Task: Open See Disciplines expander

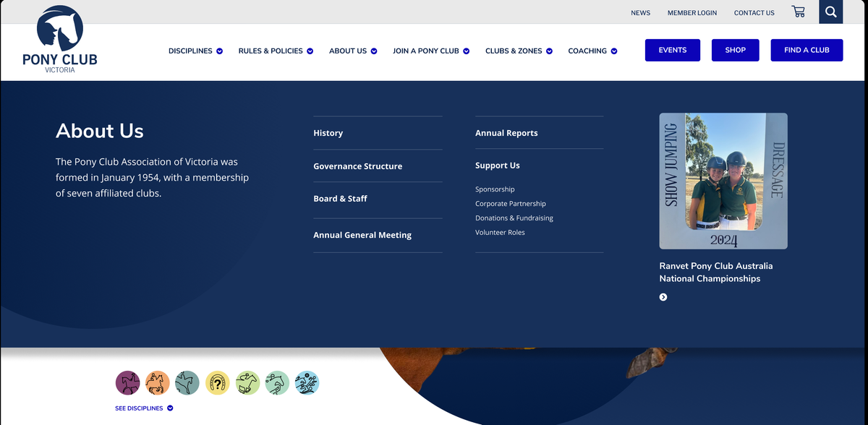Action: click(x=144, y=408)
